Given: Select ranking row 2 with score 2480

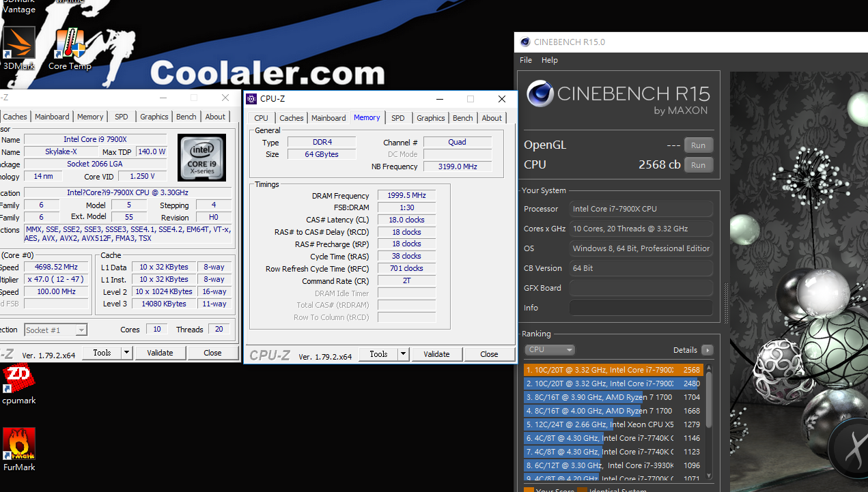Looking at the screenshot, I should 613,384.
